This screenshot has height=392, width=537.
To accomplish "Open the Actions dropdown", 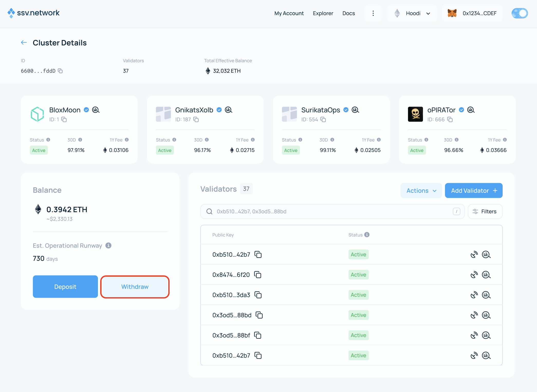I will click(421, 190).
